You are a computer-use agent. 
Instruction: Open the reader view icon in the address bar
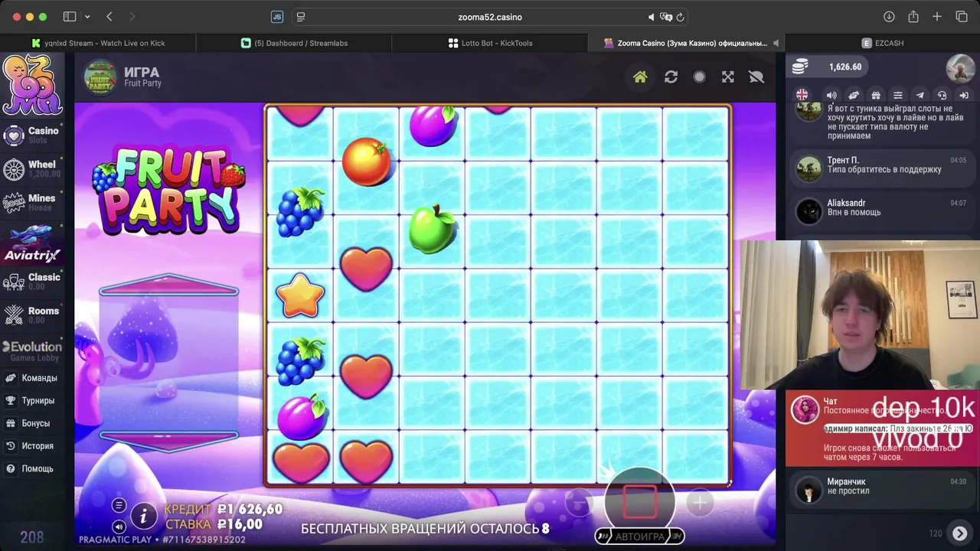pos(301,17)
